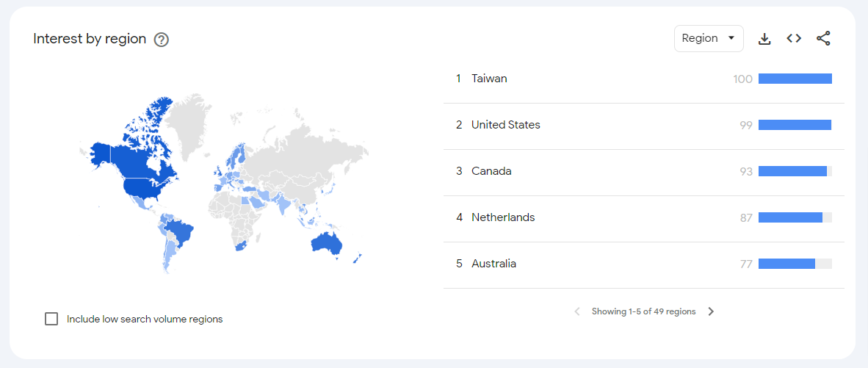Click the Interest by region heading

(90, 39)
